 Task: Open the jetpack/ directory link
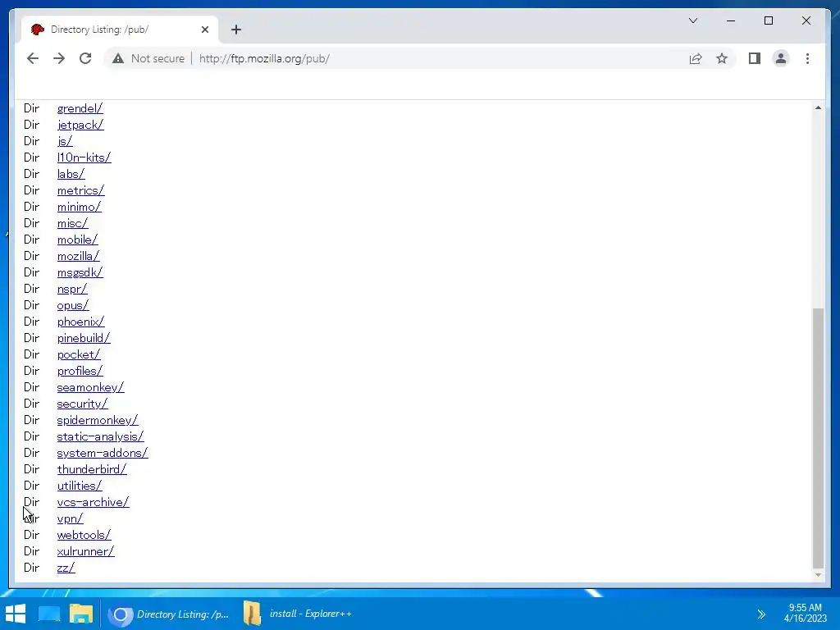coord(80,125)
